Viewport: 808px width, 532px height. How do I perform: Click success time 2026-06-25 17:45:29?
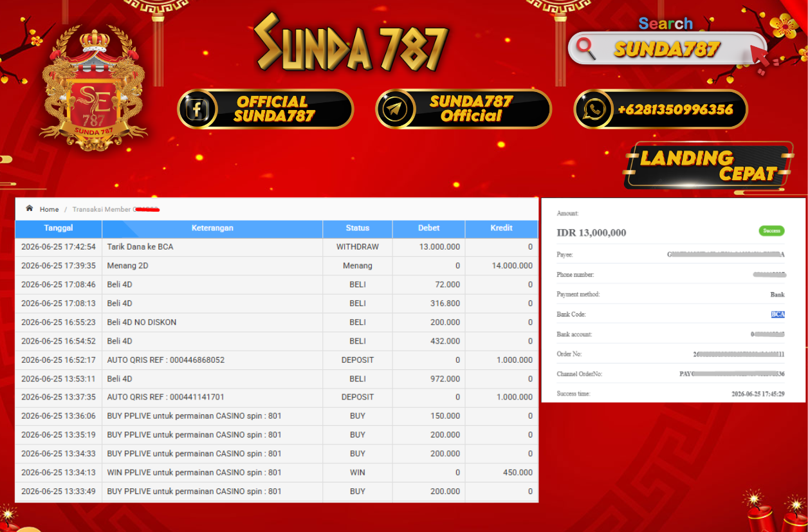tap(758, 394)
